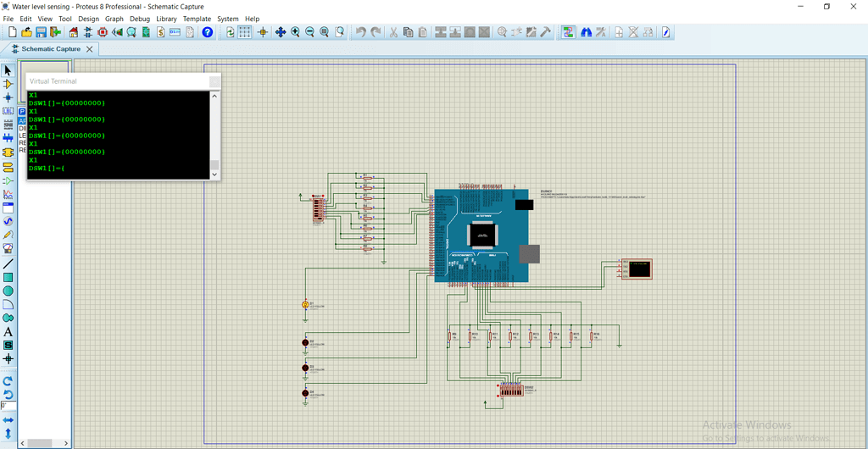Select the 2D circle graphics tool
The height and width of the screenshot is (449, 868).
click(x=8, y=291)
